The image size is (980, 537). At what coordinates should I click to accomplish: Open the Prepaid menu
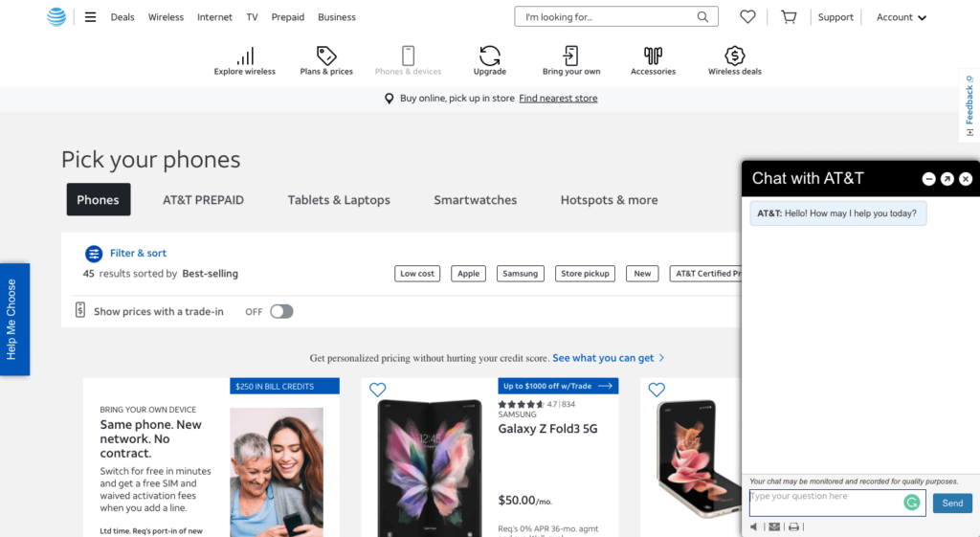click(x=287, y=17)
